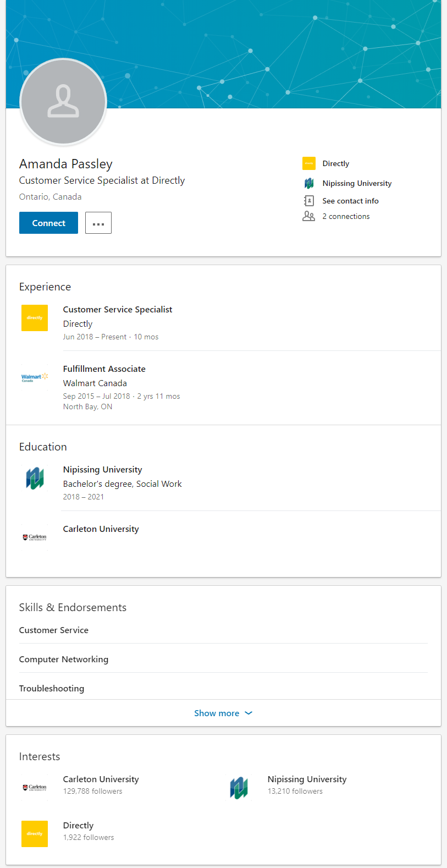Open Directly in the Interests section

click(79, 826)
